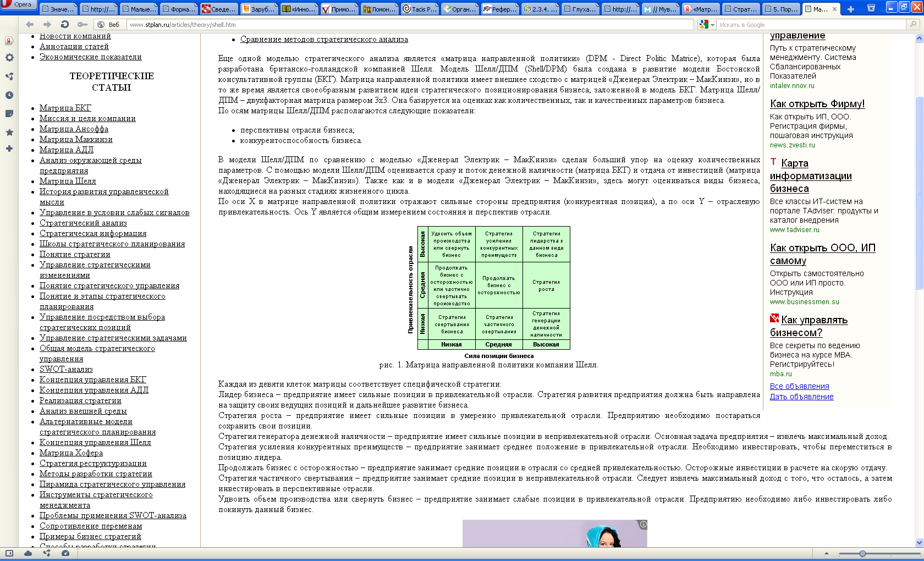Switch to the Рефер... tab
Image resolution: width=924 pixels, height=561 pixels.
point(499,9)
